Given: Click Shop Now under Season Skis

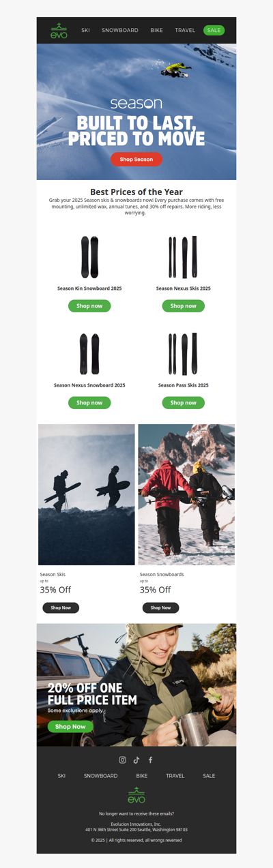Looking at the screenshot, I should tap(61, 608).
